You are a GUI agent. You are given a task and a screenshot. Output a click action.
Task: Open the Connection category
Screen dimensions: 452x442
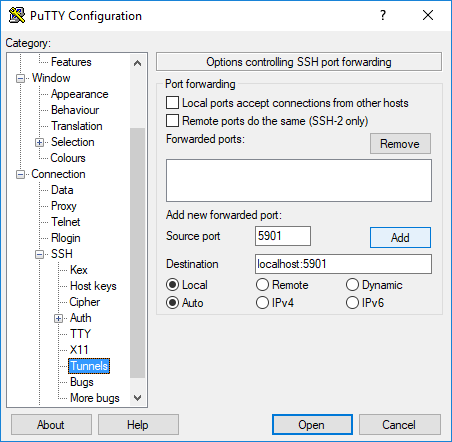tap(58, 174)
